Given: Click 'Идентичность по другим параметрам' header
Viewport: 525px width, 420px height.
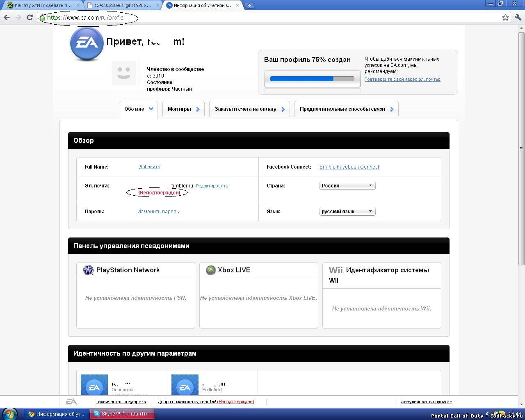Looking at the screenshot, I should click(259, 353).
